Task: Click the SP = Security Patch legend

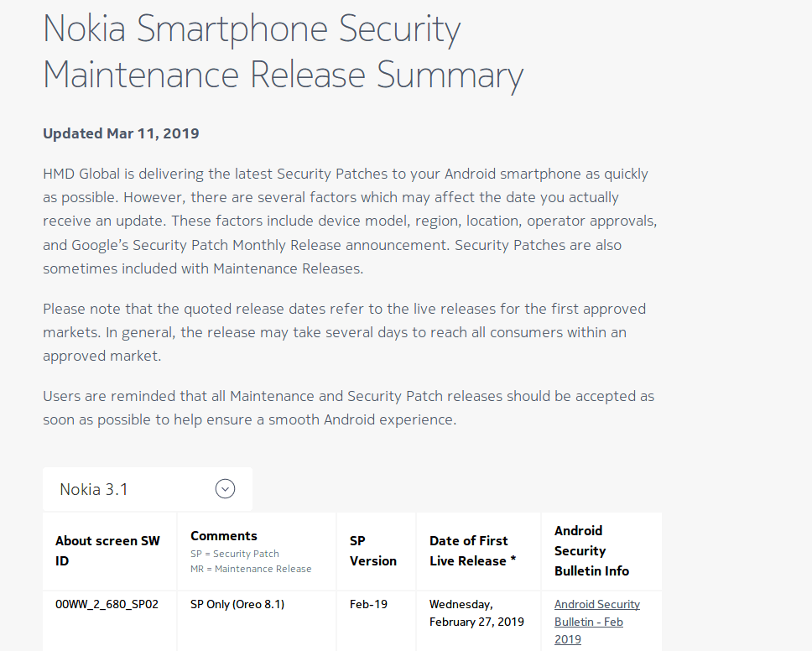Action: pyautogui.click(x=235, y=554)
